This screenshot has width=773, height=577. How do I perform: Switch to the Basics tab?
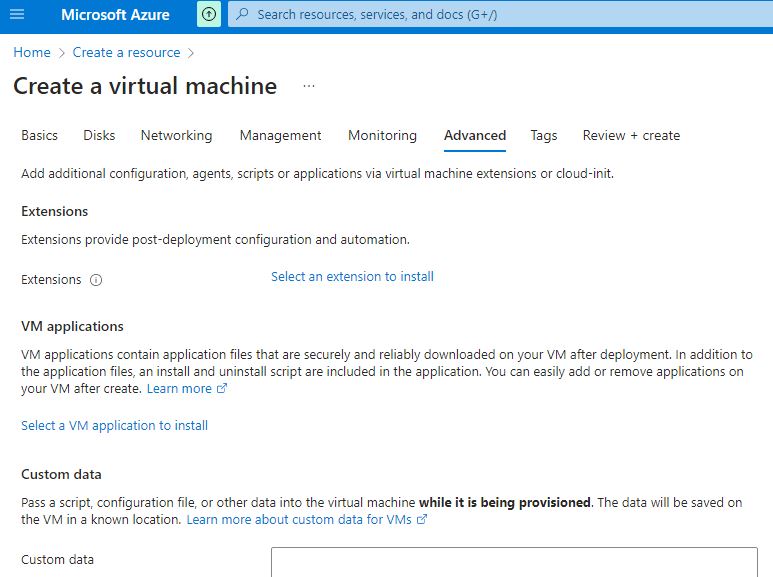[40, 135]
